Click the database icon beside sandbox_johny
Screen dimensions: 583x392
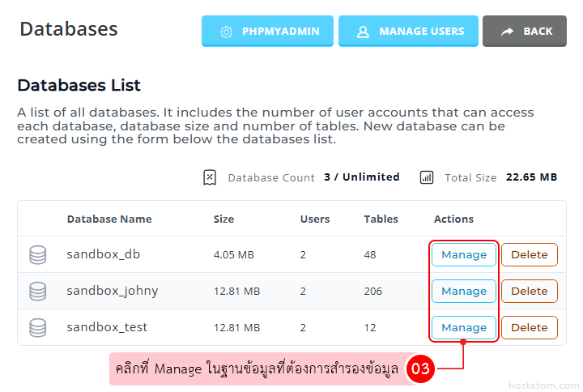pos(37,292)
